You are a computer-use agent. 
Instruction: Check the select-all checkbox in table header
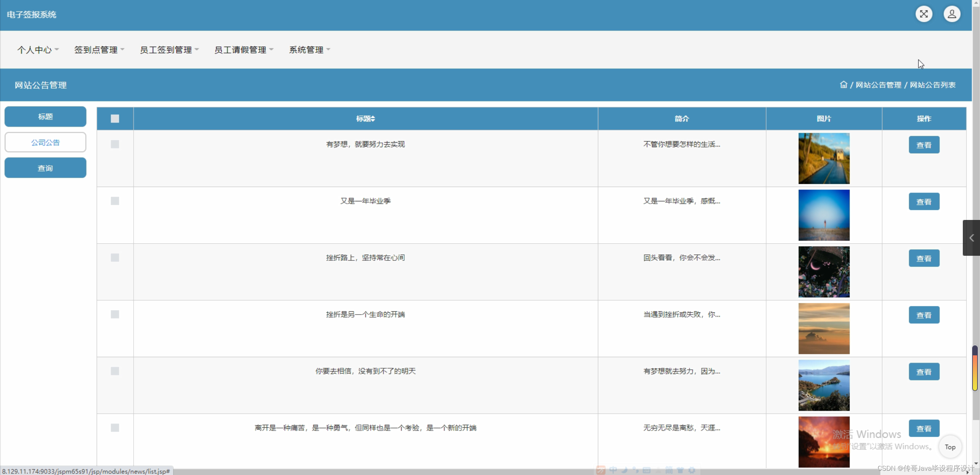[115, 118]
